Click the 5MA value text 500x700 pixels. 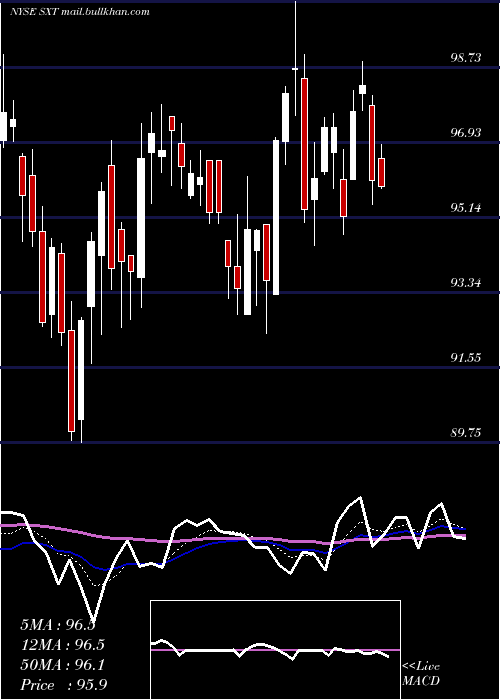point(58,625)
